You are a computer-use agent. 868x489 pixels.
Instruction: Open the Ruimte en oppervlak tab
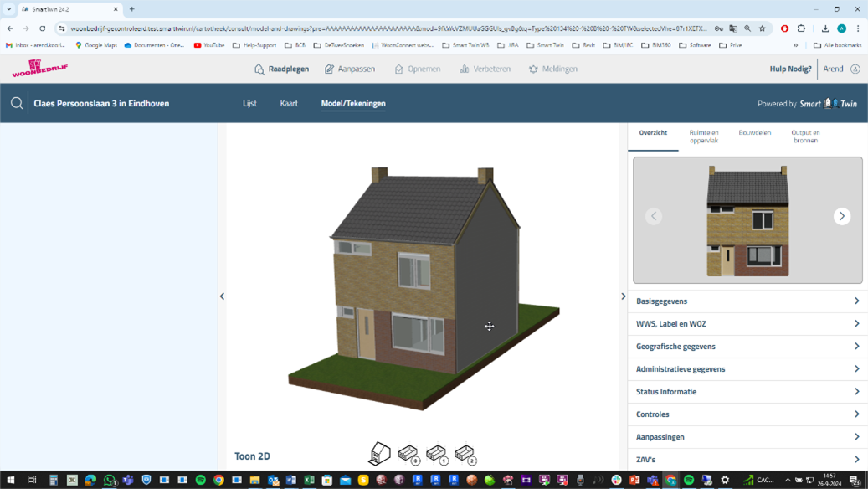(x=703, y=136)
